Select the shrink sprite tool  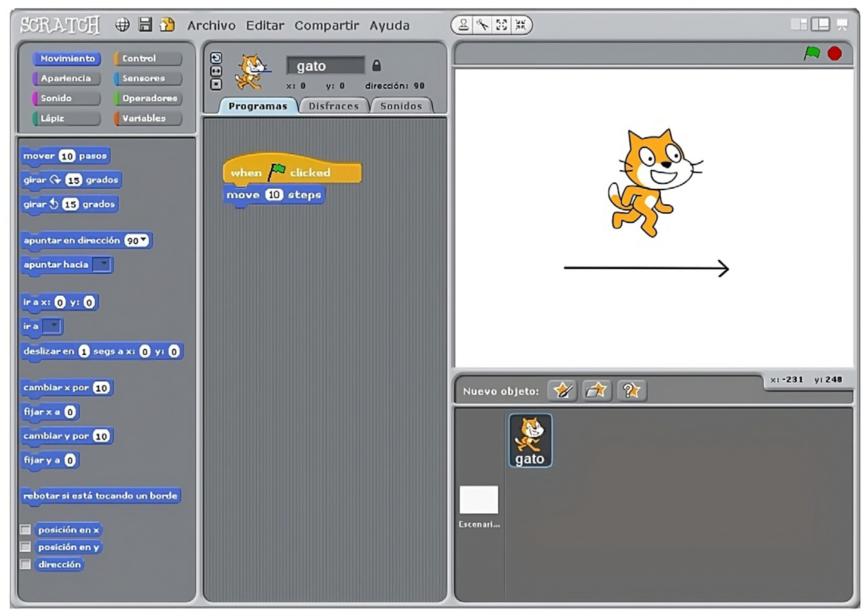[x=520, y=25]
